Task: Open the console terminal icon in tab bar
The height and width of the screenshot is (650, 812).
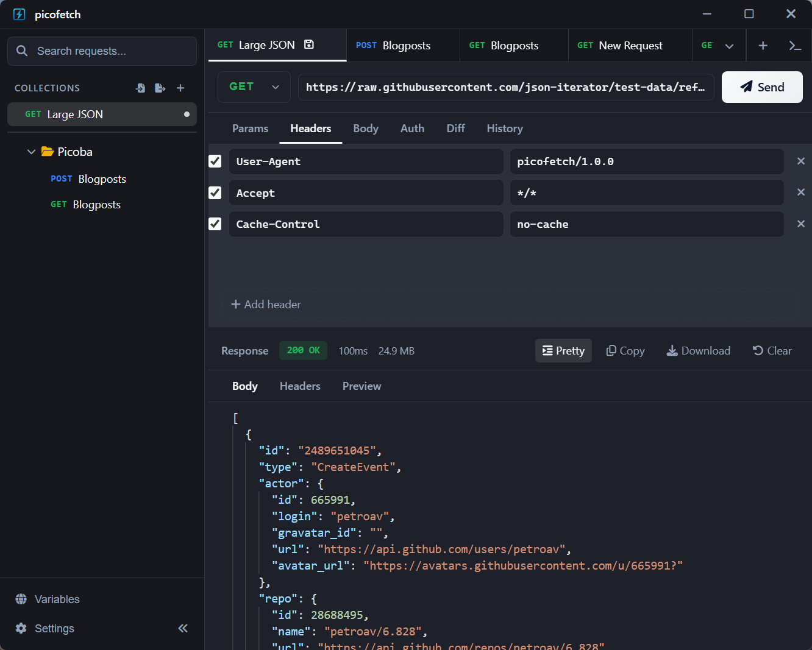Action: click(795, 46)
